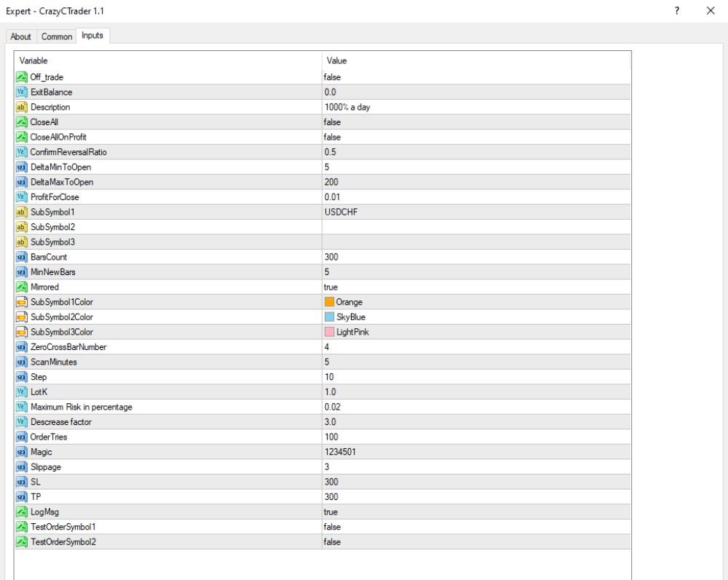Click the integer icon beside Magic
This screenshot has width=728, height=580.
(x=21, y=452)
